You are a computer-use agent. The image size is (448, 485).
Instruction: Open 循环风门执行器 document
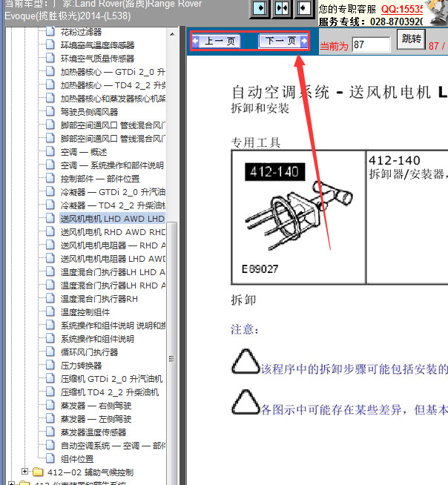coord(89,352)
